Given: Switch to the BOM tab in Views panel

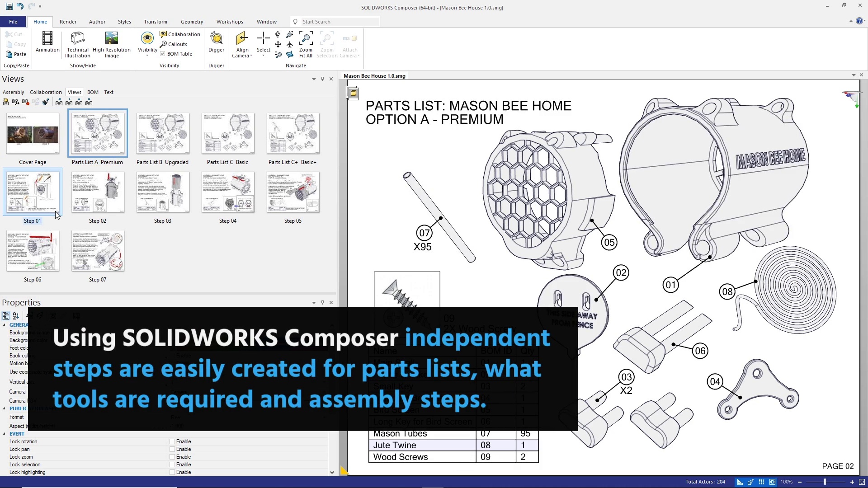Looking at the screenshot, I should tap(93, 92).
